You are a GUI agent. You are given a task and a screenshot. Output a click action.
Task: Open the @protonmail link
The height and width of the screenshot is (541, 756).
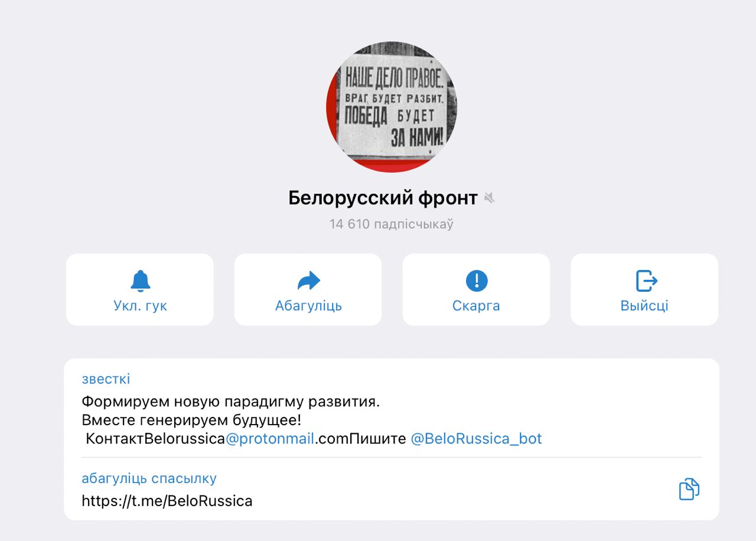pos(270,439)
